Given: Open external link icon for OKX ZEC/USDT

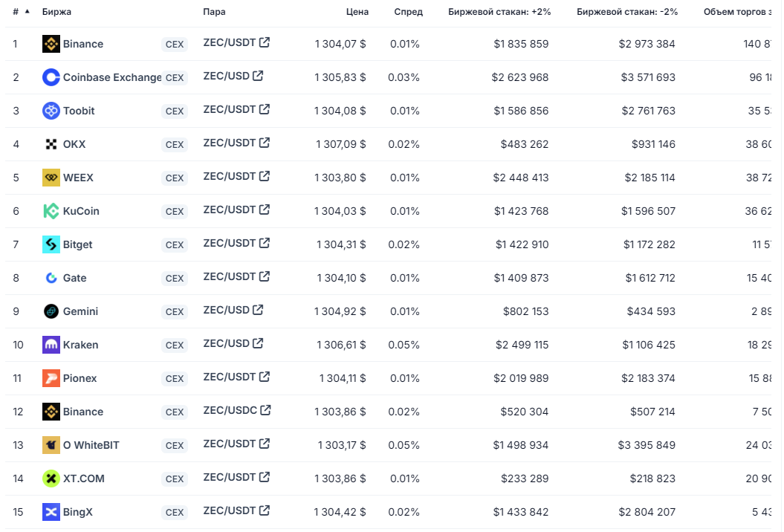Looking at the screenshot, I should tap(265, 143).
